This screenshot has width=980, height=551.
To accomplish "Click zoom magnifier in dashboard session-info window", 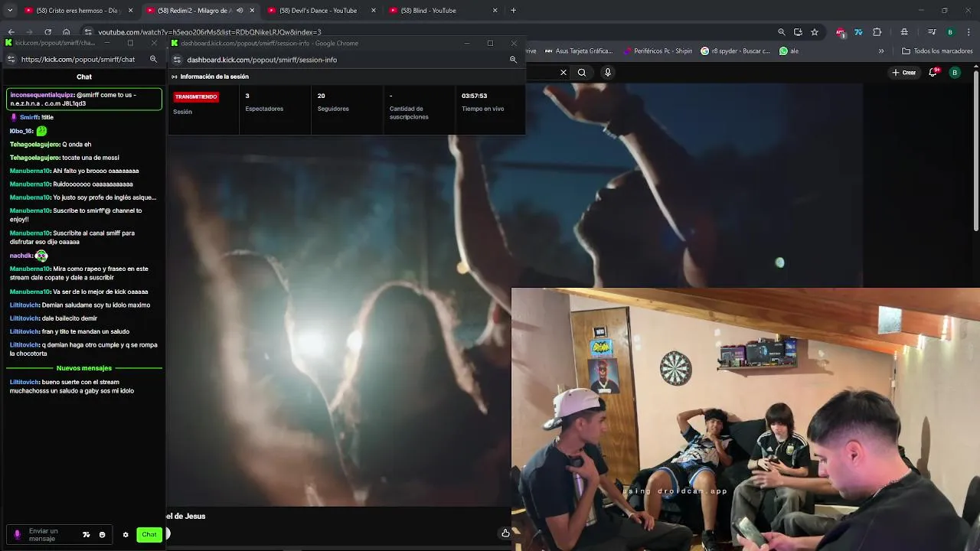I will click(x=513, y=59).
